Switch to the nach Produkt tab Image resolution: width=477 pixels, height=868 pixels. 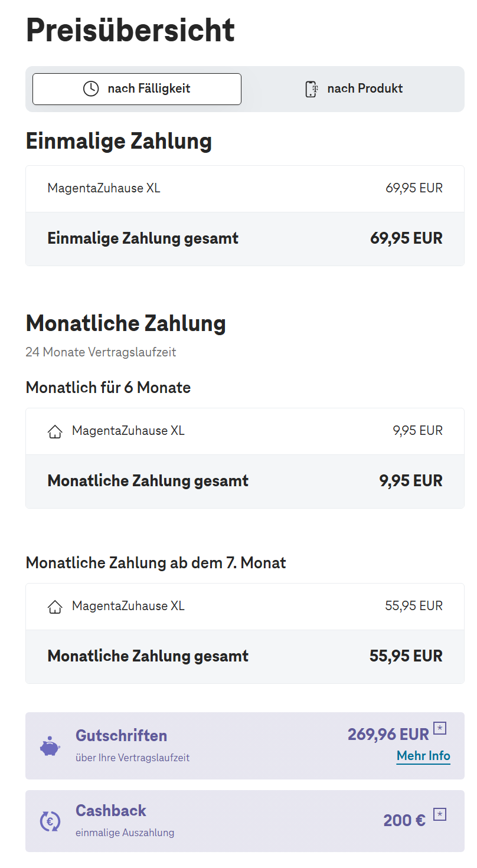pyautogui.click(x=353, y=89)
